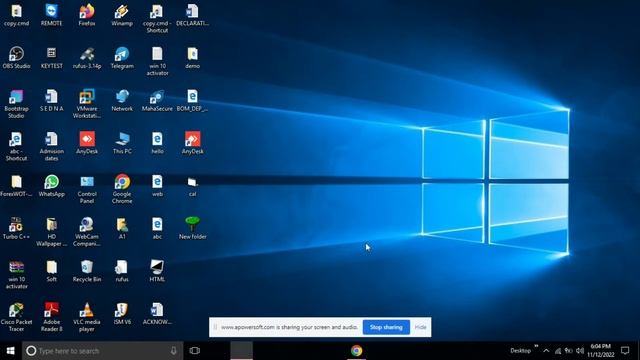Open rufus-3.14p desktop icon
The image size is (640, 360).
(87, 58)
